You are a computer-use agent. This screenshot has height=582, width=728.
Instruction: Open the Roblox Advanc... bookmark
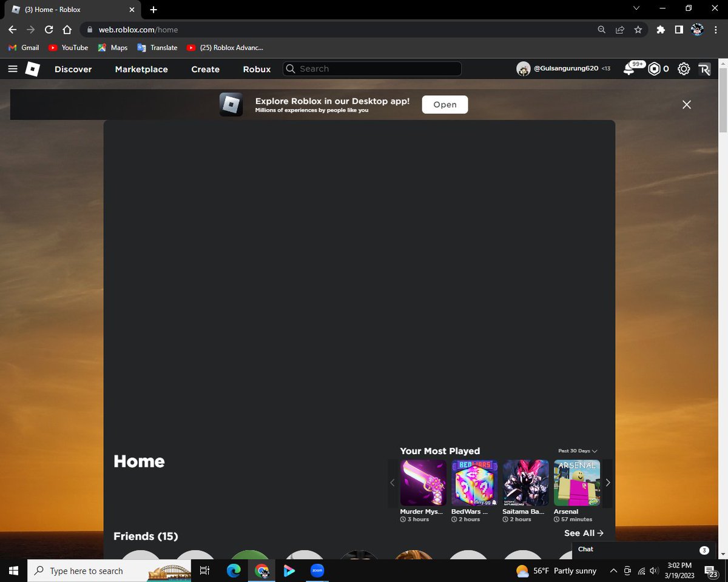(x=226, y=47)
